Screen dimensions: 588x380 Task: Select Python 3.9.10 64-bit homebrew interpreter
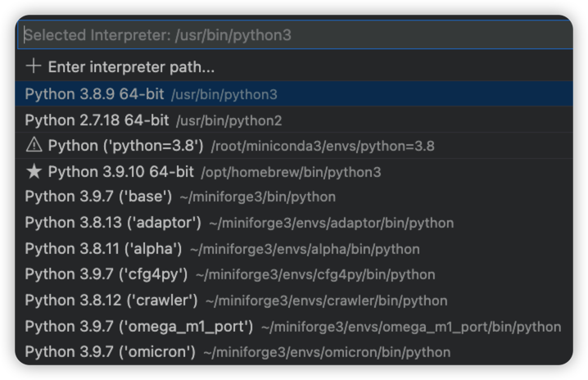120,172
